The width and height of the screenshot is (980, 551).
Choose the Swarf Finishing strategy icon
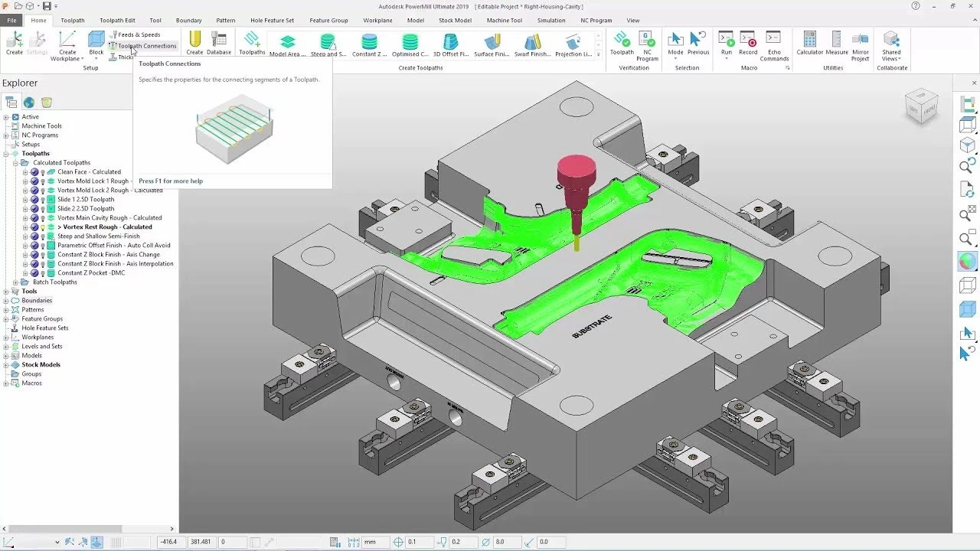click(x=533, y=42)
